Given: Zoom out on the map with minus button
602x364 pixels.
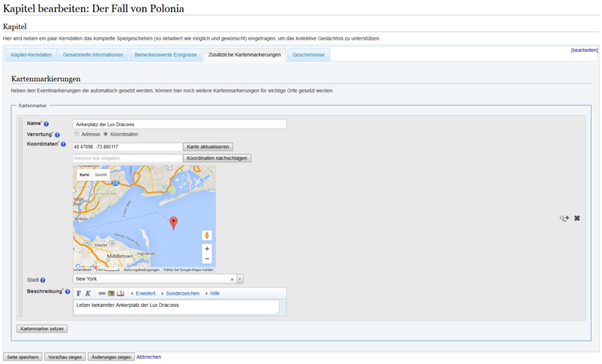Looking at the screenshot, I should tap(207, 259).
